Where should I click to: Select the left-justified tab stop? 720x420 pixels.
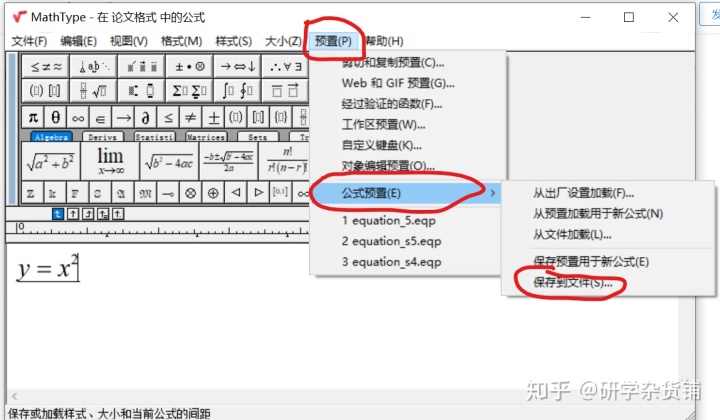click(x=57, y=214)
